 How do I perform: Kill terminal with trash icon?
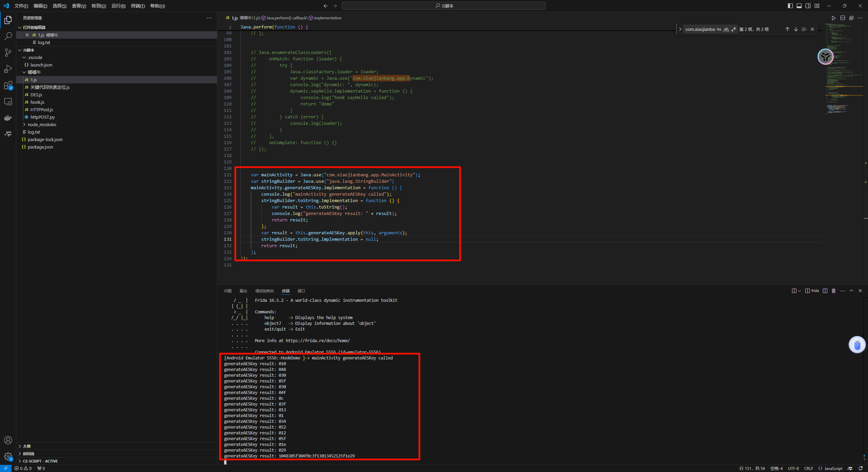tap(834, 291)
